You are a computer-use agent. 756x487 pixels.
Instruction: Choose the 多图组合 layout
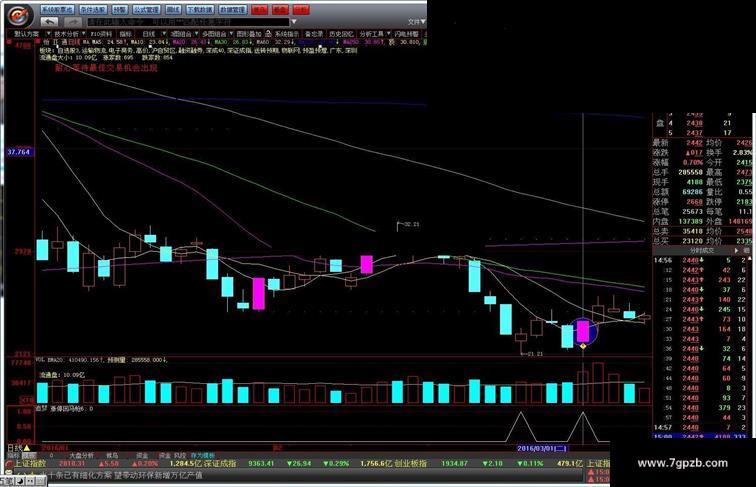(215, 34)
